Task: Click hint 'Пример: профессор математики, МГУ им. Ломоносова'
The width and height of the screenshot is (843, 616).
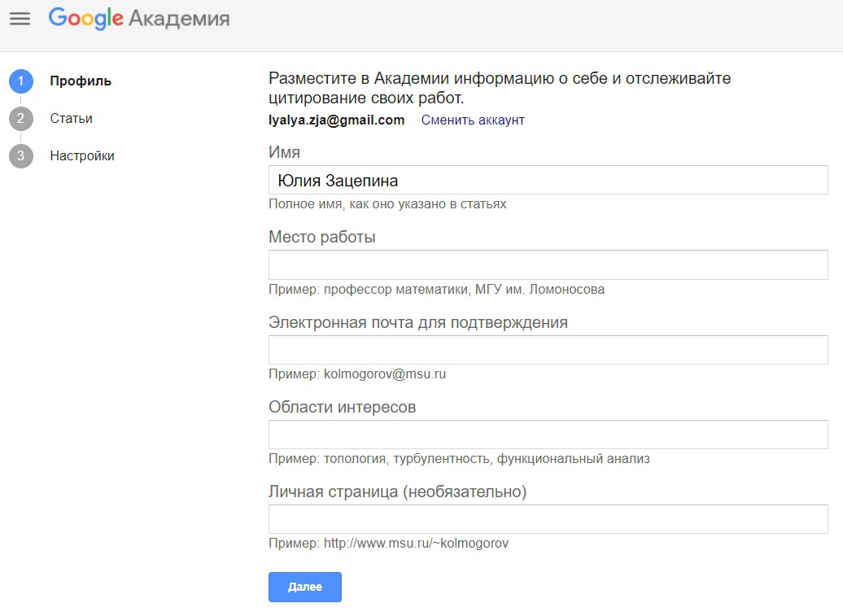Action: point(436,289)
